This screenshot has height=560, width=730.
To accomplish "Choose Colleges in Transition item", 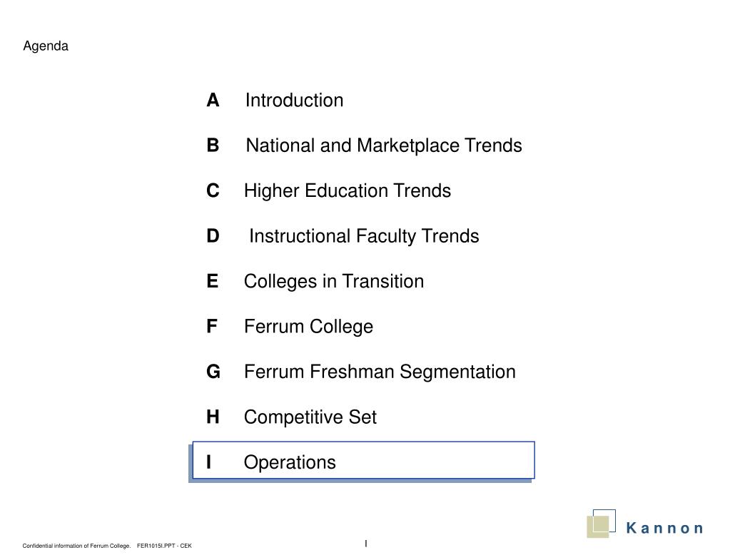I will click(334, 281).
